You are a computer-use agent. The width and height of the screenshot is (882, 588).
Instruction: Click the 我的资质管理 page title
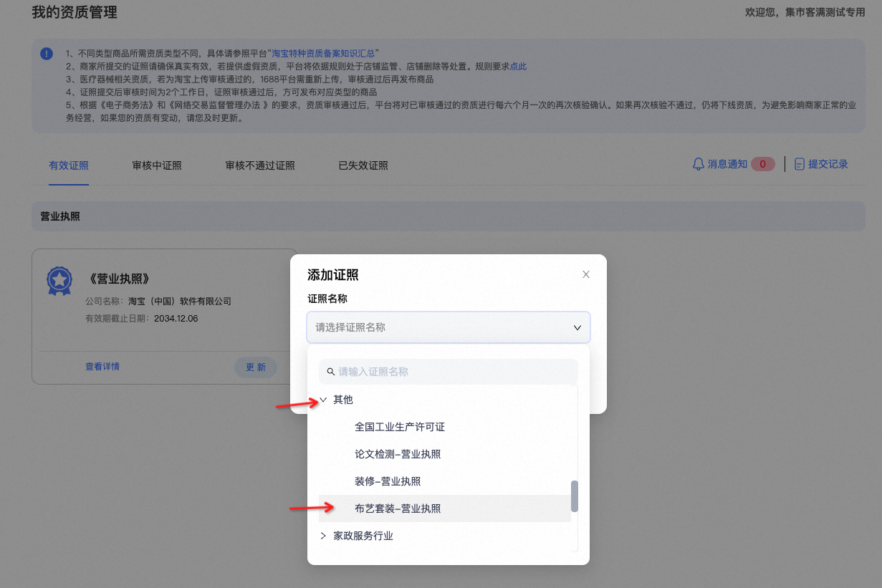(x=75, y=12)
